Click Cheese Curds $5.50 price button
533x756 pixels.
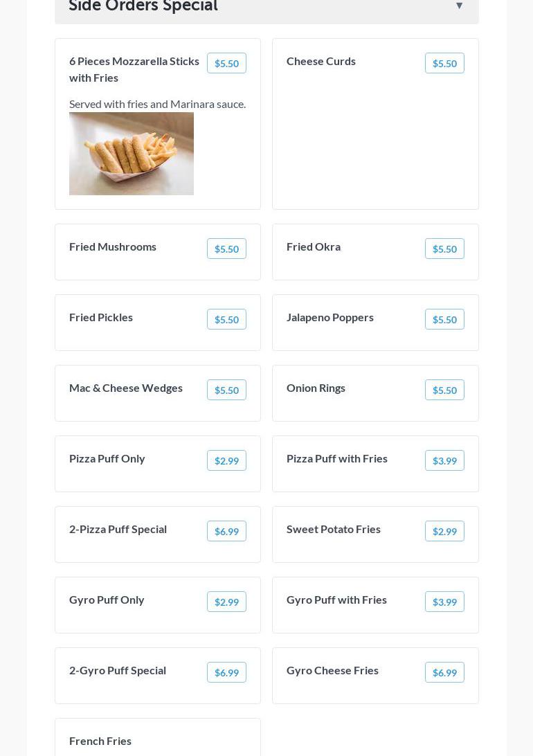444,63
